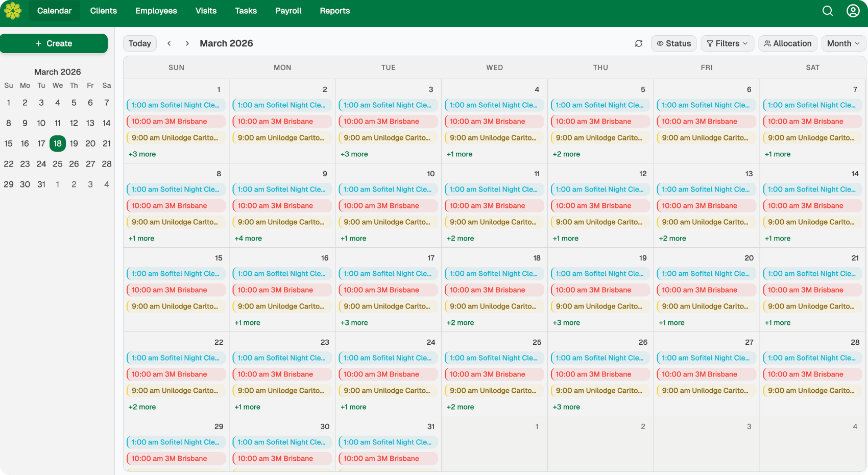Open the Month view selector
This screenshot has width=868, height=475.
(x=843, y=43)
